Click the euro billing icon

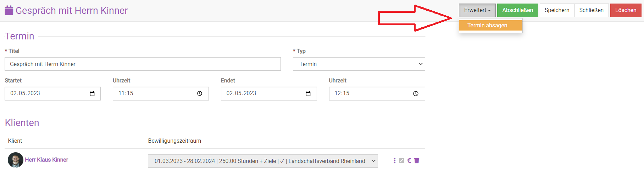[409, 161]
